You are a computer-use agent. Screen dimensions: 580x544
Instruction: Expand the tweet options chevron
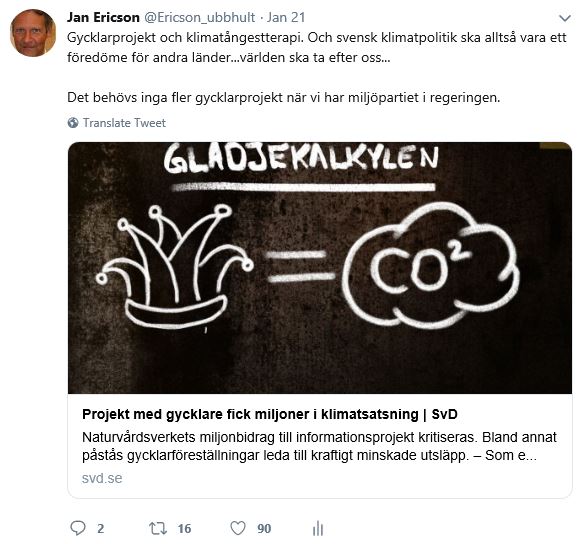coord(564,18)
